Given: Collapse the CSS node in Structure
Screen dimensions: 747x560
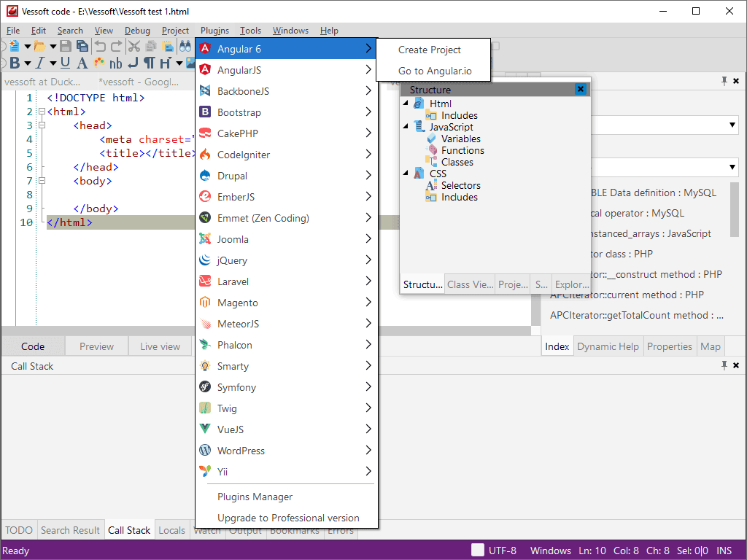Looking at the screenshot, I should pyautogui.click(x=406, y=173).
